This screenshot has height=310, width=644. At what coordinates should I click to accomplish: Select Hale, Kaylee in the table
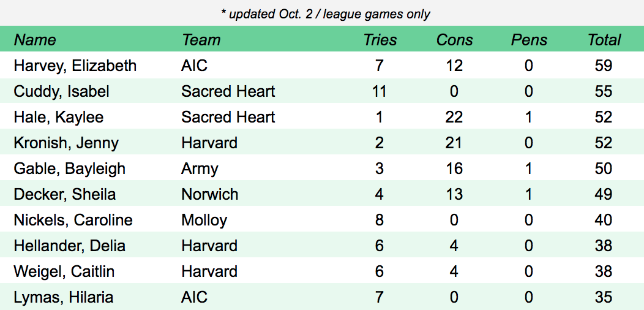58,117
